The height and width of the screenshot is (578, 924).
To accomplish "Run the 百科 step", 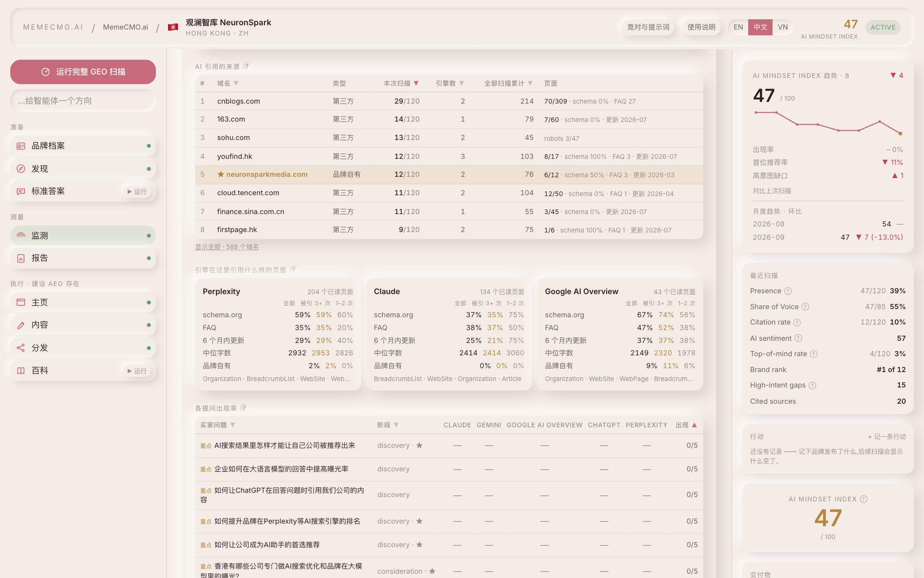I will 137,371.
